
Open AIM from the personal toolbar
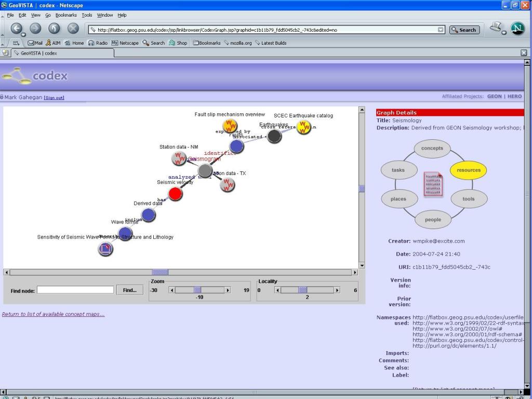[53, 43]
